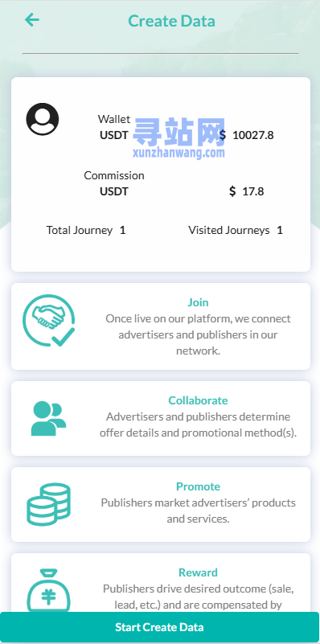The height and width of the screenshot is (644, 320).
Task: Open the user profile avatar
Action: tap(43, 119)
